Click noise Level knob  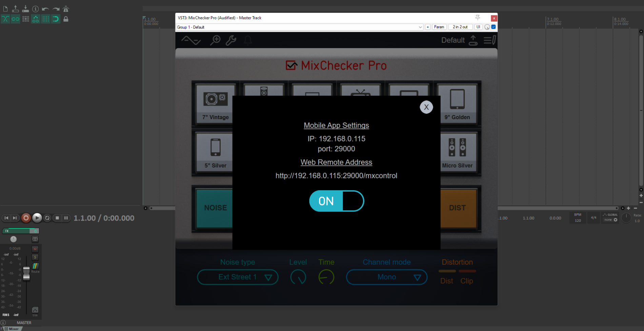[298, 277]
